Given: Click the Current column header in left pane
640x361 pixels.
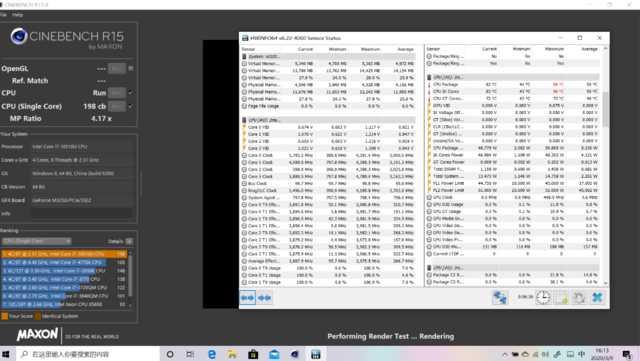Looking at the screenshot, I should (x=305, y=49).
